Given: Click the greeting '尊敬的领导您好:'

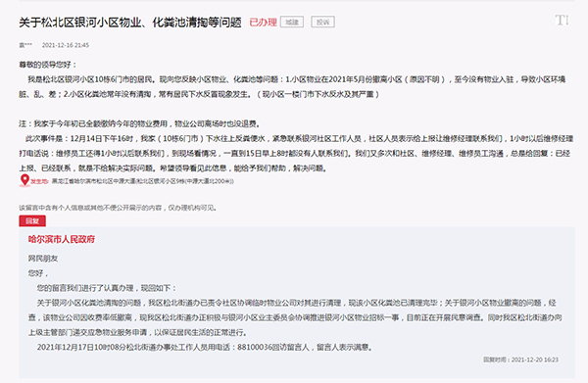Looking at the screenshot, I should click(x=48, y=65).
